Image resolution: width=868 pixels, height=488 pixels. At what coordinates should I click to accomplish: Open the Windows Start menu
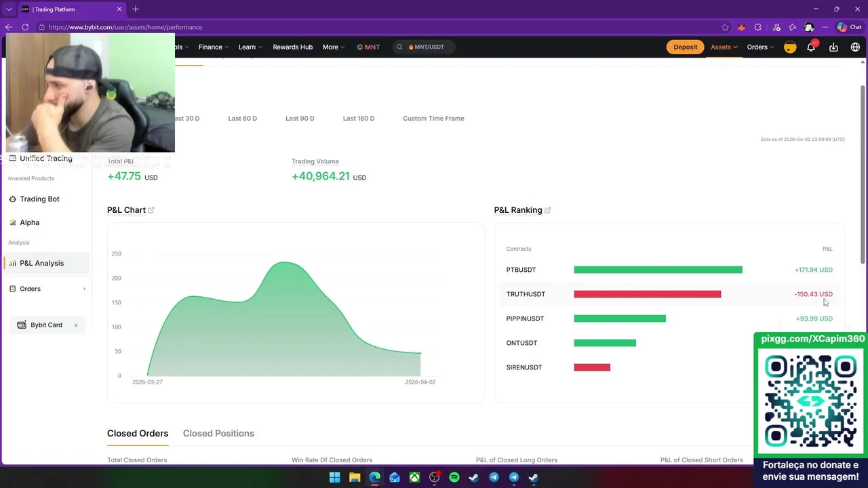(x=334, y=477)
